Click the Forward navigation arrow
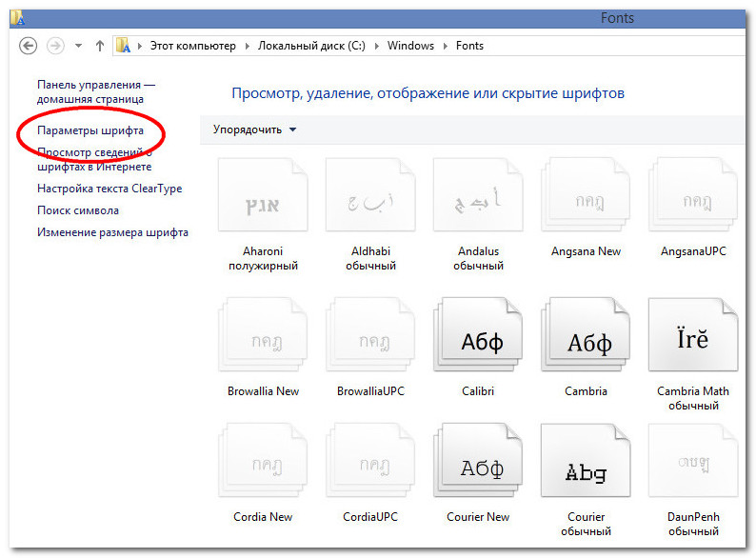Image resolution: width=756 pixels, height=558 pixels. 55,46
